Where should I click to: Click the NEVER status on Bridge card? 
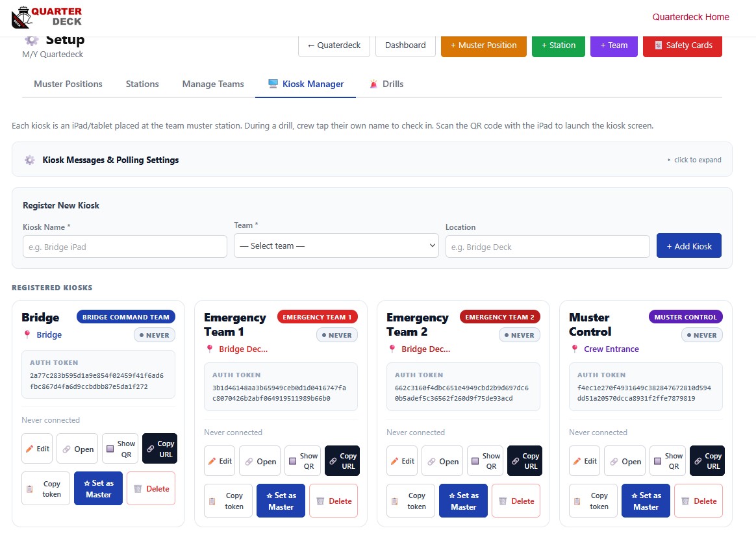point(155,335)
